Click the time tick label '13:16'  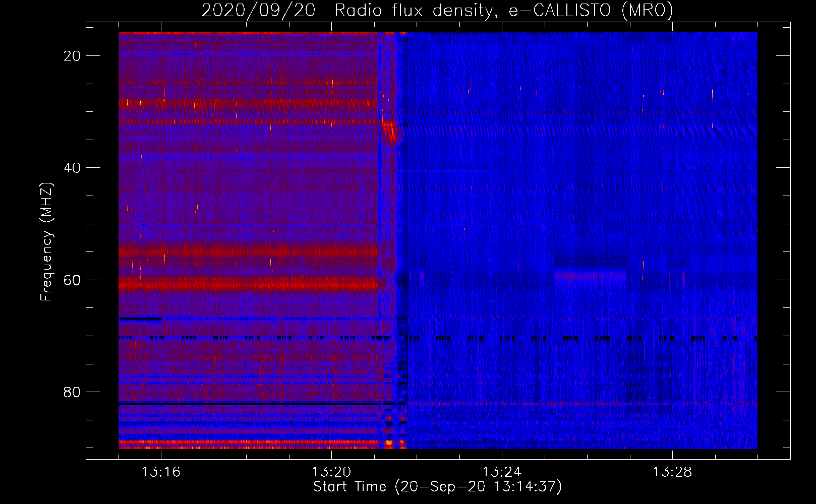[x=161, y=472]
